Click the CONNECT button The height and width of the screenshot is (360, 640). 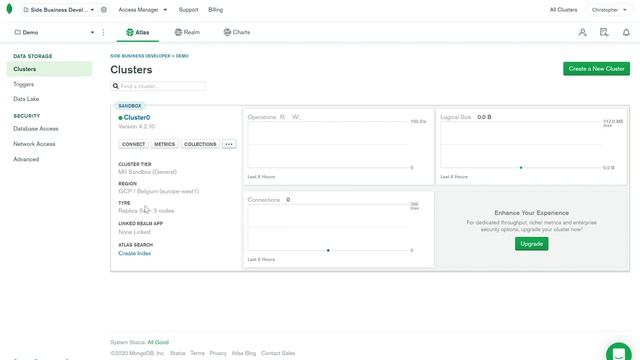(x=133, y=144)
